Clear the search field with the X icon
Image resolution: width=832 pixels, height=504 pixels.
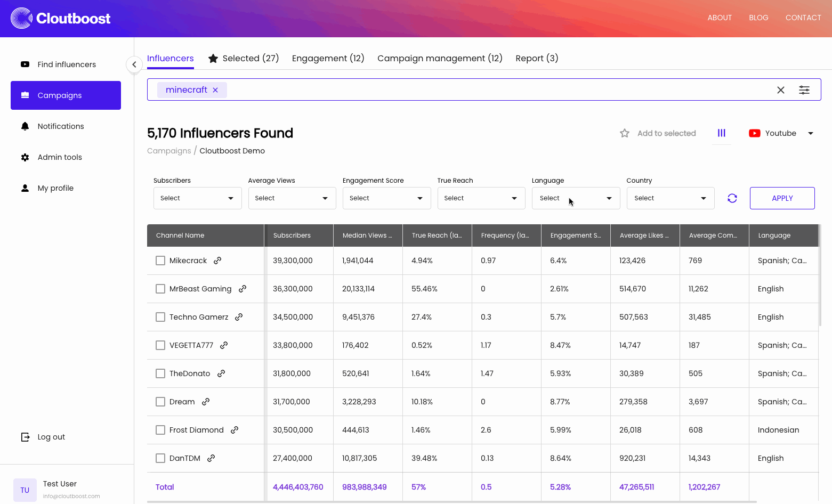pos(781,90)
